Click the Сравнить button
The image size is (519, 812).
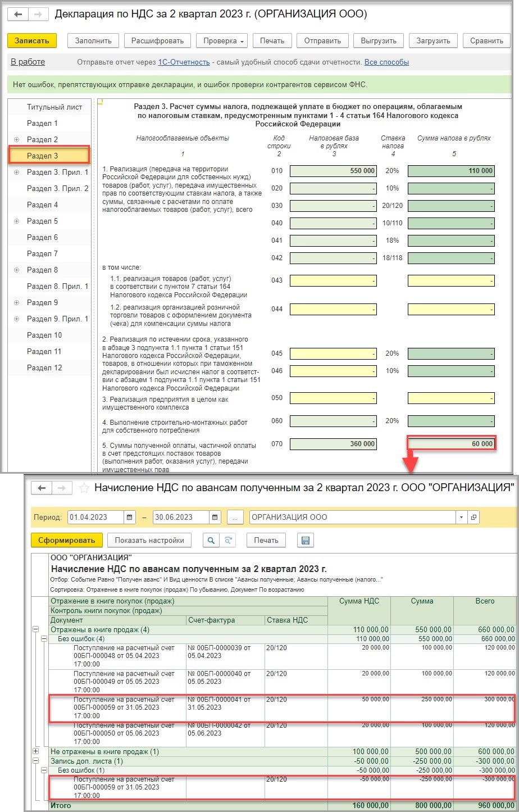pyautogui.click(x=486, y=41)
